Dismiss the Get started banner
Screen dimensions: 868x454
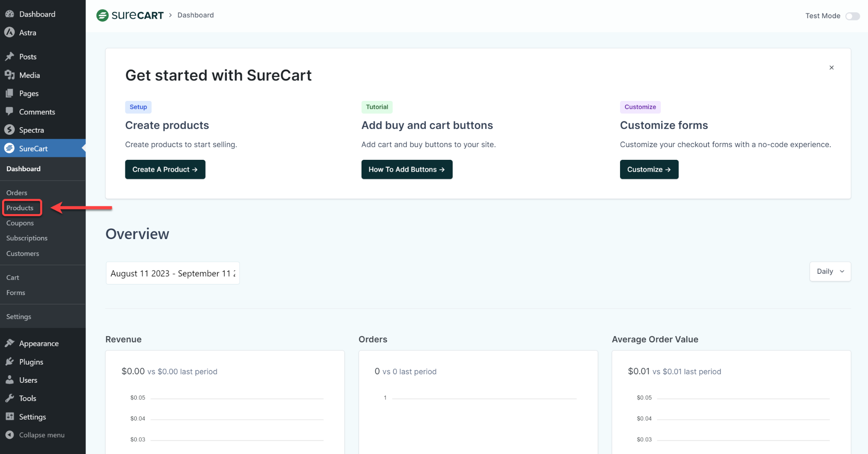[x=831, y=67]
